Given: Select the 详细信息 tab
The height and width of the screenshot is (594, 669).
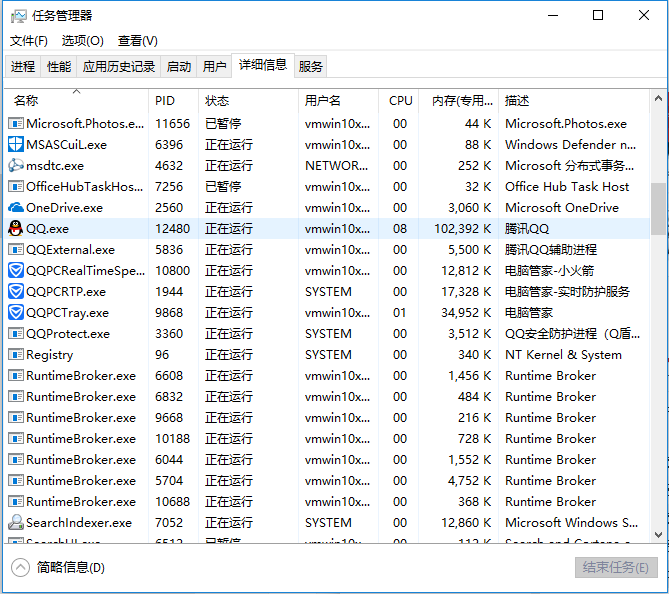Looking at the screenshot, I should pos(263,65).
